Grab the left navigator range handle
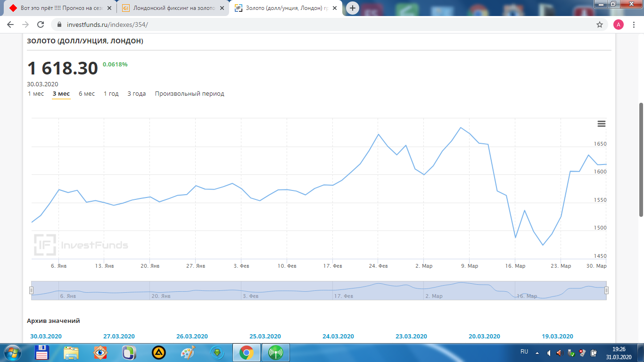Image resolution: width=644 pixels, height=362 pixels. (32, 290)
